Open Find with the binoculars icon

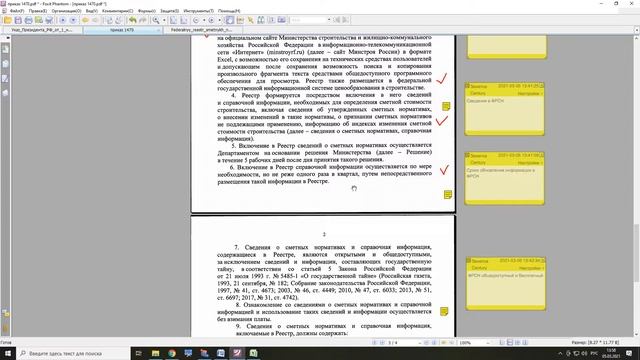[x=260, y=20]
